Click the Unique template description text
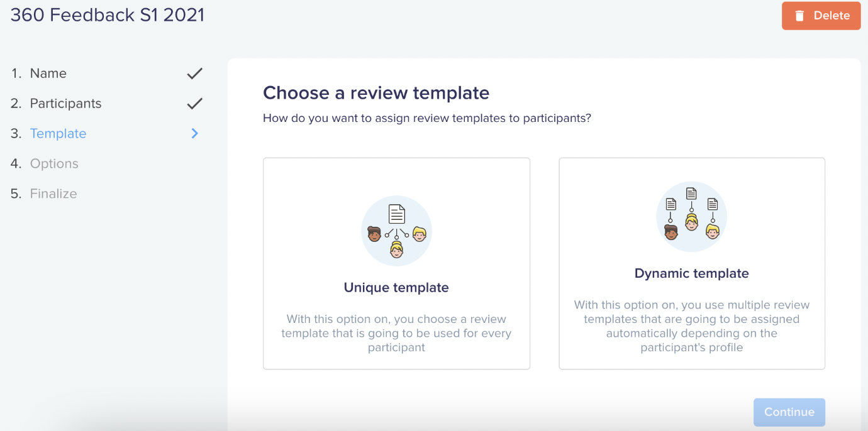Screen dimensions: 868x431 (396, 333)
